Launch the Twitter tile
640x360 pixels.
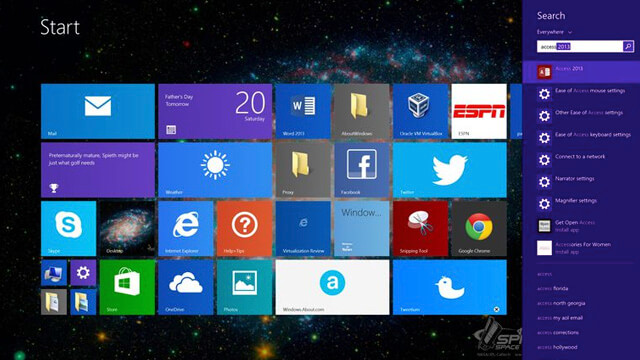pyautogui.click(x=450, y=170)
